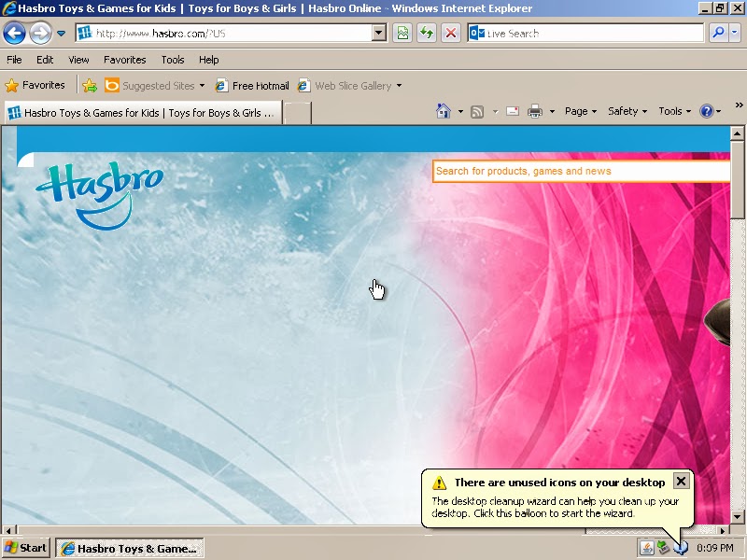This screenshot has width=747, height=560.
Task: Click the Read Mail icon
Action: [x=513, y=111]
